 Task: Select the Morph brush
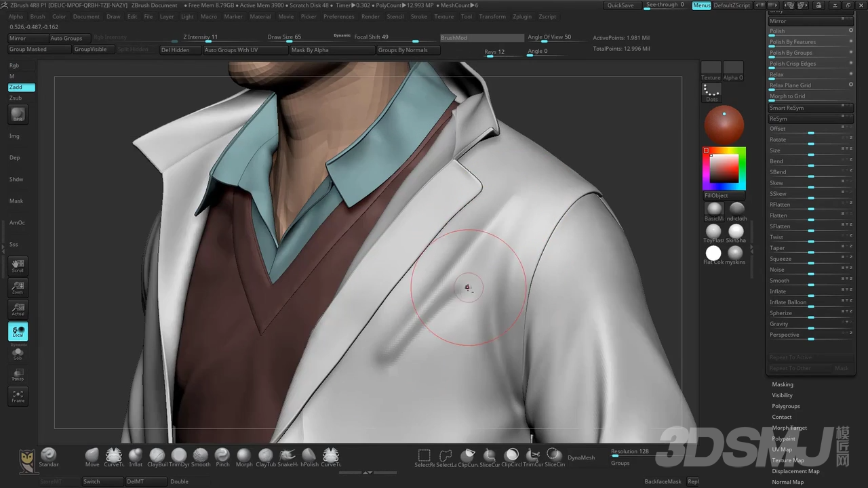point(244,457)
